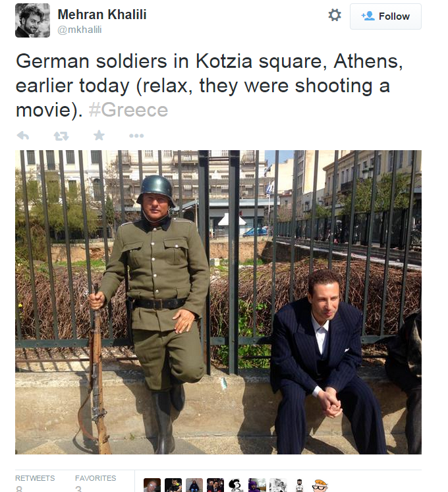Open the three-dots more options menu

(x=136, y=136)
